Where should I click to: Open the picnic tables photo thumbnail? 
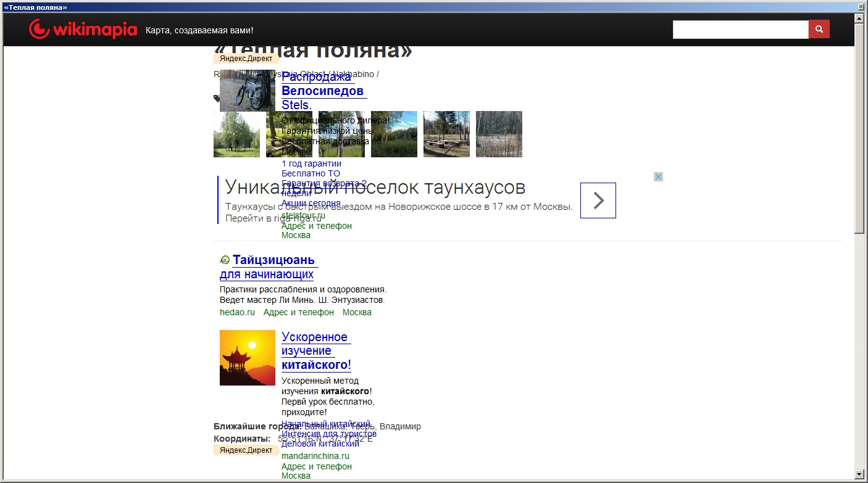[x=446, y=134]
